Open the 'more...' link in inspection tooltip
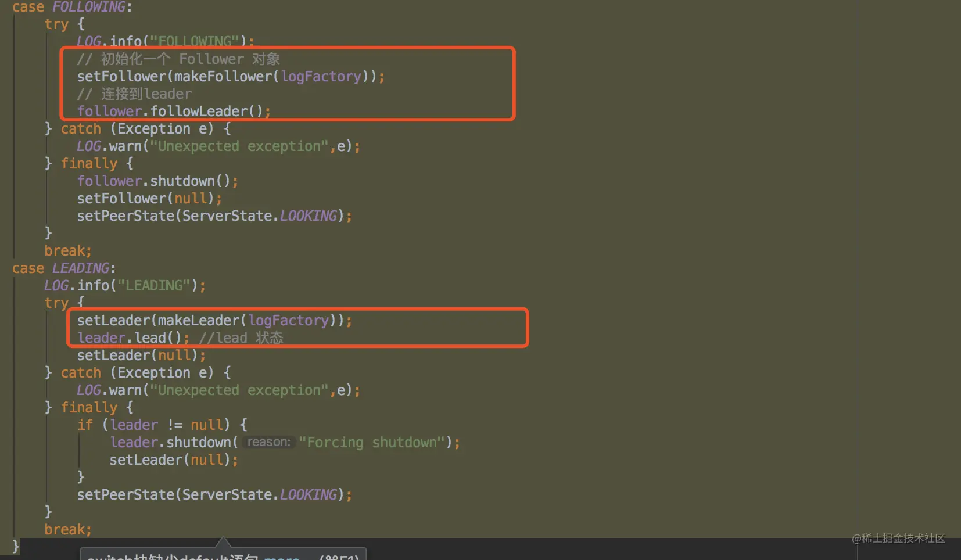 (x=282, y=557)
